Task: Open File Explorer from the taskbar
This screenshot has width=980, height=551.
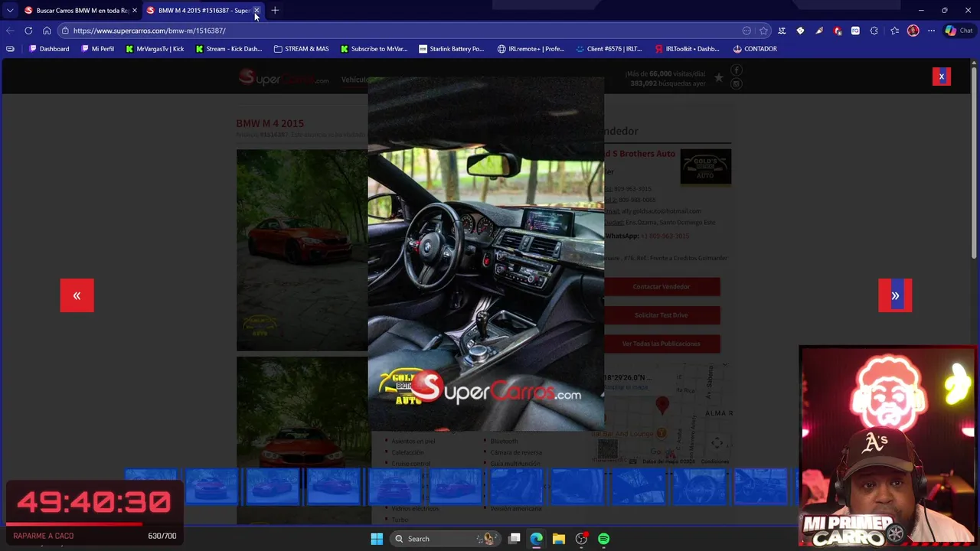Action: pyautogui.click(x=559, y=539)
